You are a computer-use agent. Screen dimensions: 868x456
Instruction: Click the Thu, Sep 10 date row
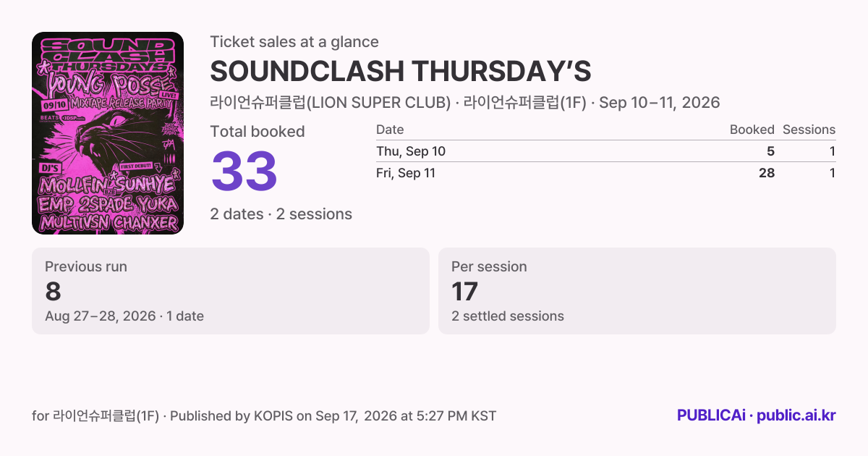click(605, 151)
